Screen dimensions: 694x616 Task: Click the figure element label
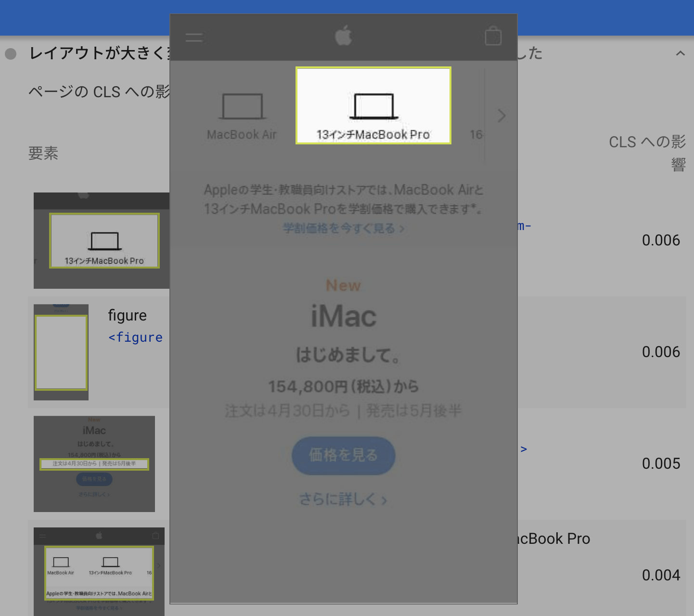[127, 316]
